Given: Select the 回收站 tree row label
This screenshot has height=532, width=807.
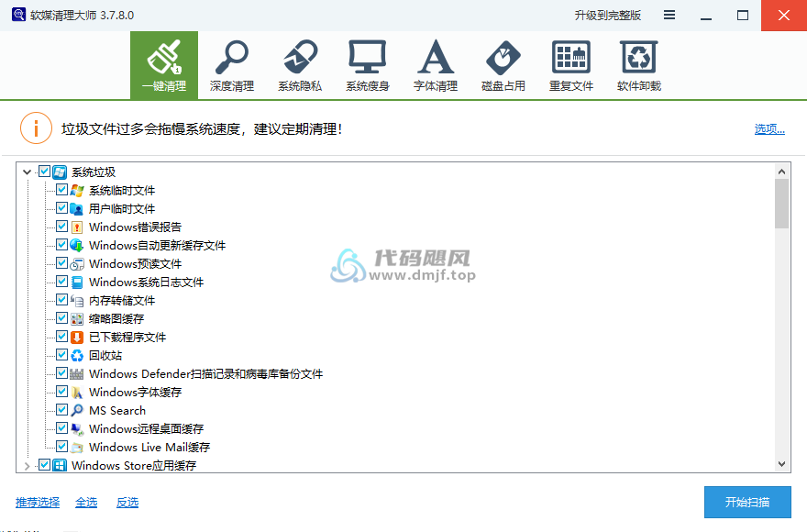Looking at the screenshot, I should pos(105,355).
